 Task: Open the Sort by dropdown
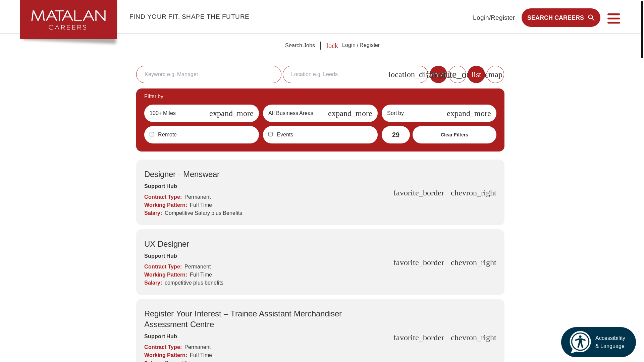[x=439, y=113]
